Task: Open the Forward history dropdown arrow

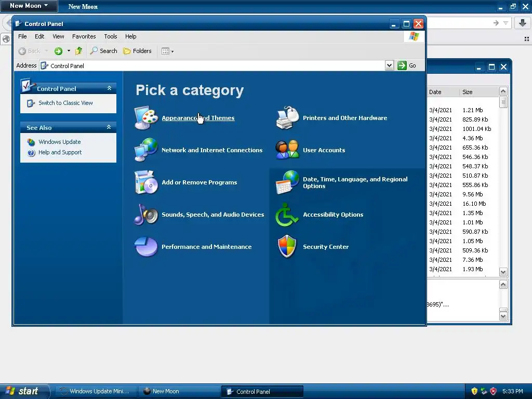Action: 69,51
